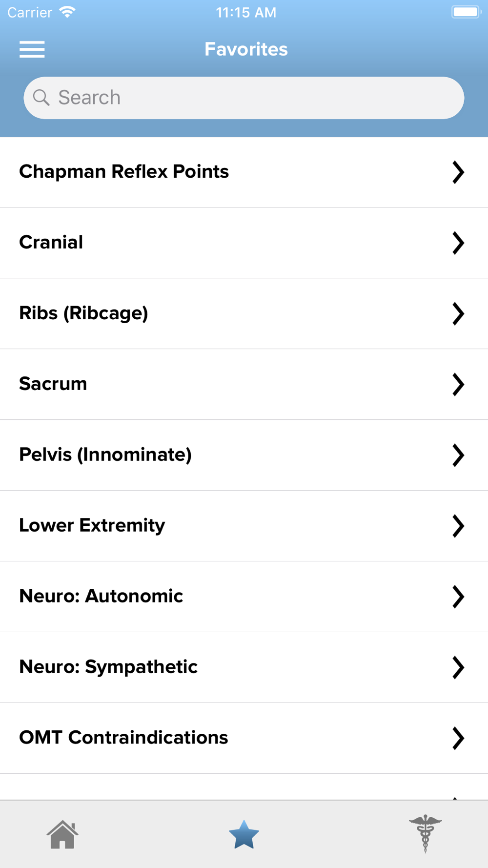Image resolution: width=488 pixels, height=868 pixels.
Task: Tap the Sacrum row chevron
Action: [x=458, y=384]
